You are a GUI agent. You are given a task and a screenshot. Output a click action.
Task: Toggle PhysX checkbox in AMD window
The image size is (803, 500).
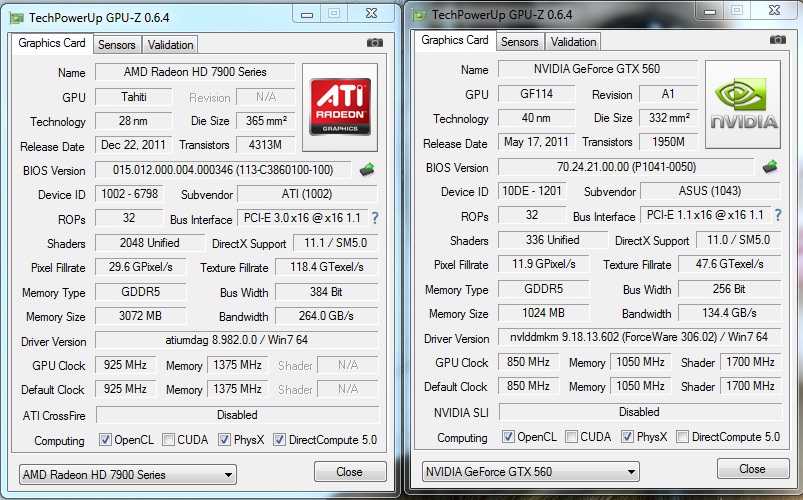pyautogui.click(x=224, y=440)
